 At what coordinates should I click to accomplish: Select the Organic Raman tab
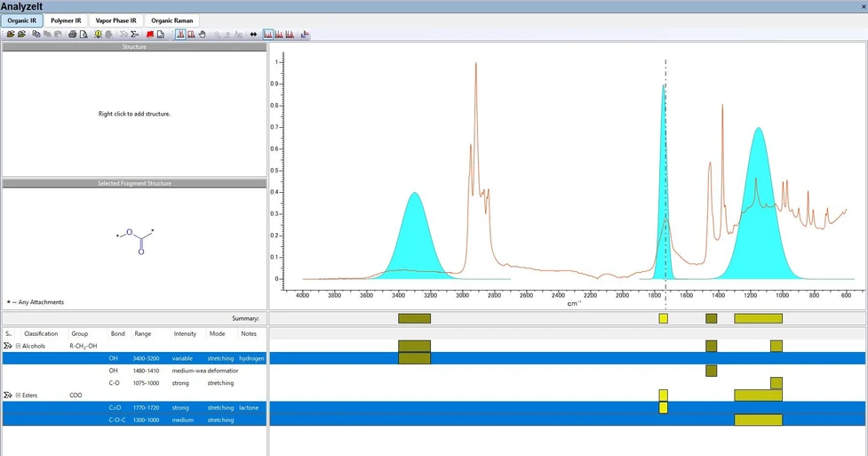tap(172, 20)
